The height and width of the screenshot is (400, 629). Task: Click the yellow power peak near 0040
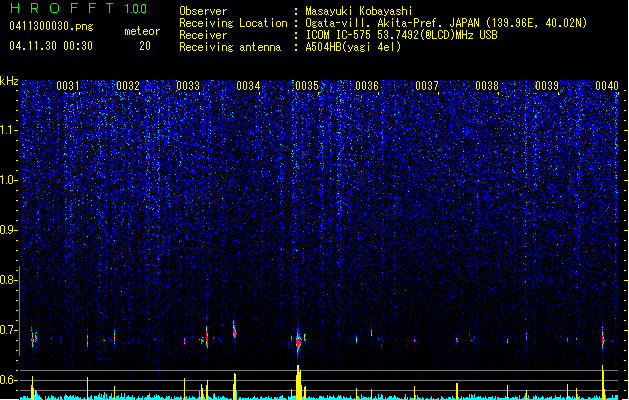click(x=603, y=382)
